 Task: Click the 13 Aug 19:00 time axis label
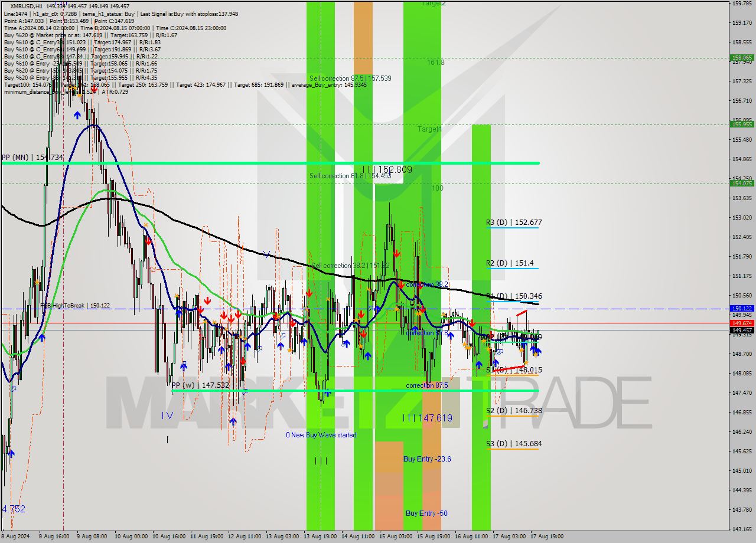[320, 537]
